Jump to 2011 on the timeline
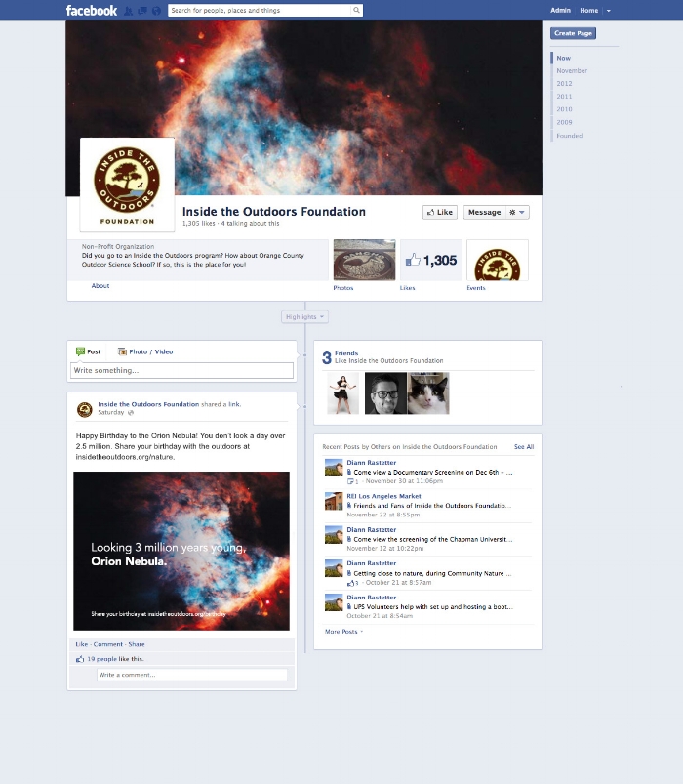The width and height of the screenshot is (683, 784). pos(564,97)
